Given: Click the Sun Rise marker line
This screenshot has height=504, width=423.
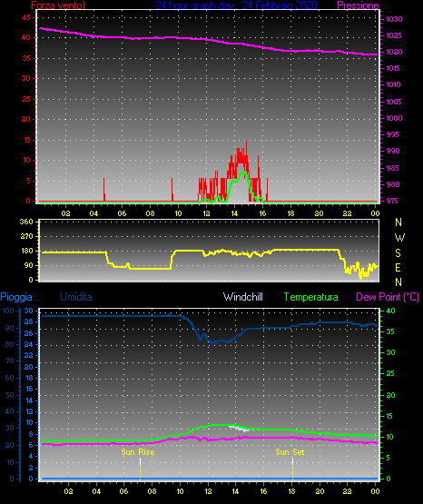Looking at the screenshot, I should [x=140, y=469].
